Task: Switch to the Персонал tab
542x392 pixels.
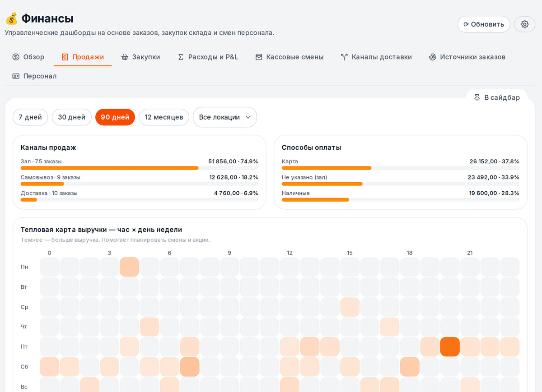Action: tap(35, 76)
